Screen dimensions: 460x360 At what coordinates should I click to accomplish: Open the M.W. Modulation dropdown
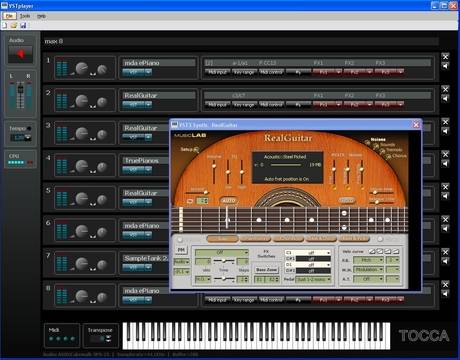tap(368, 269)
